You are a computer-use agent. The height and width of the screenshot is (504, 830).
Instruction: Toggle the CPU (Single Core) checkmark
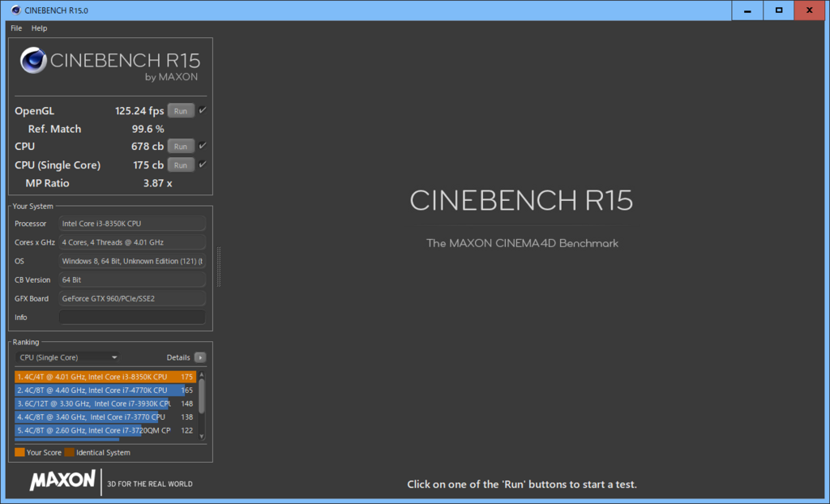click(x=202, y=164)
